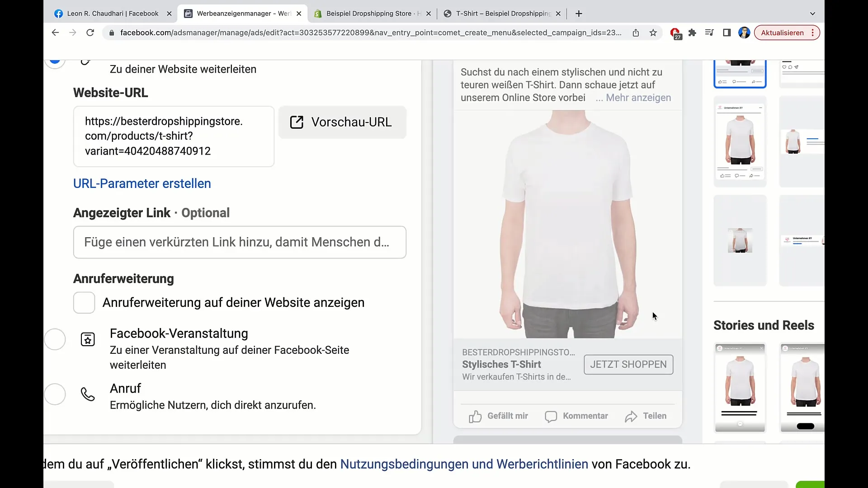Click the white T-shirt preview image
The width and height of the screenshot is (868, 488).
pos(567,224)
